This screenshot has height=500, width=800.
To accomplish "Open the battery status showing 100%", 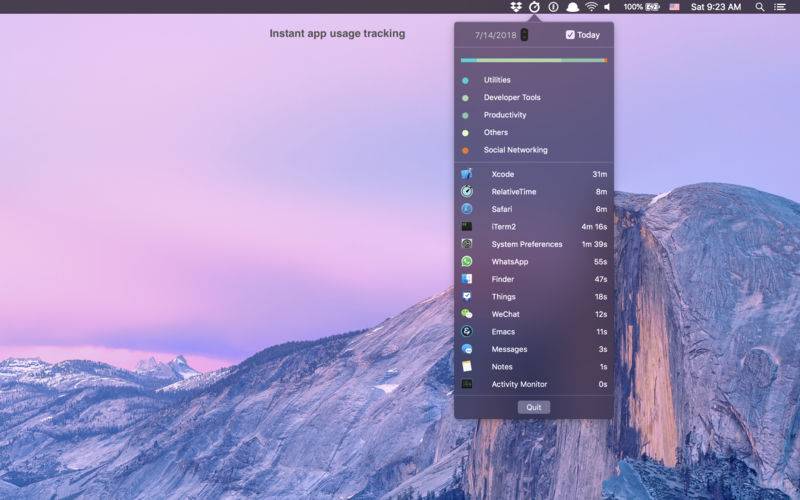I will [x=641, y=7].
